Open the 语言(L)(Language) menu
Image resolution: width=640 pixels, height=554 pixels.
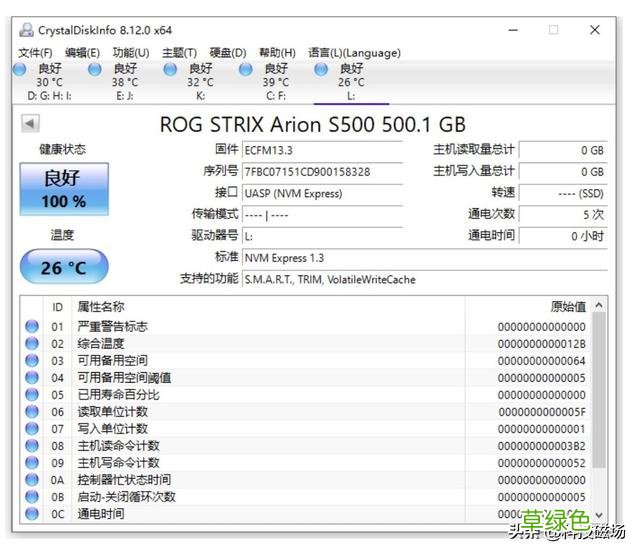point(354,53)
